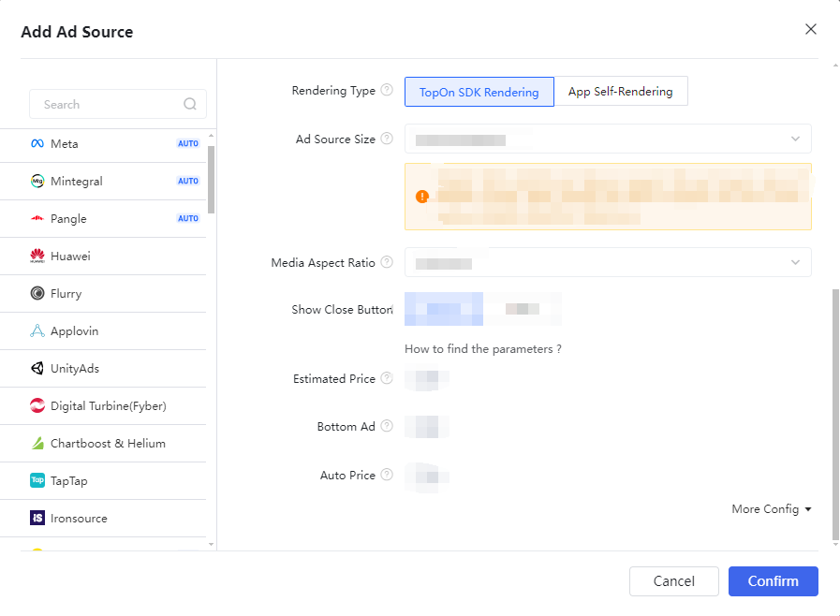The height and width of the screenshot is (616, 840).
Task: Switch to TopOn SDK Rendering
Action: [x=479, y=91]
